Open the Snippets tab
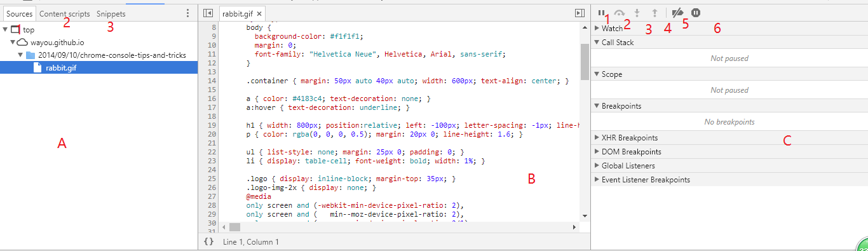 (x=111, y=13)
